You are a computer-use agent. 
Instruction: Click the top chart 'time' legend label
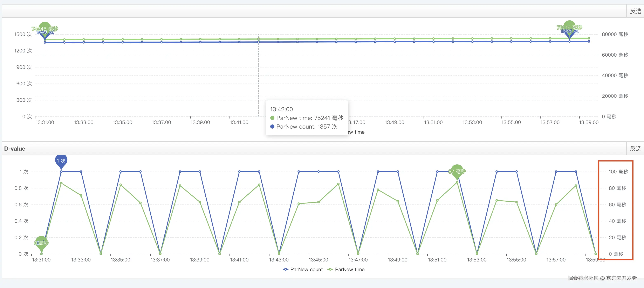click(x=359, y=132)
